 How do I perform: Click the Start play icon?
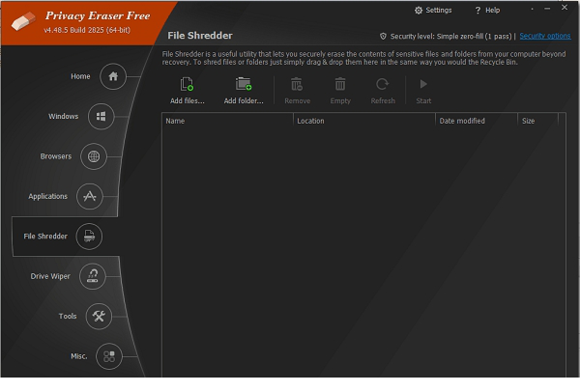point(423,84)
